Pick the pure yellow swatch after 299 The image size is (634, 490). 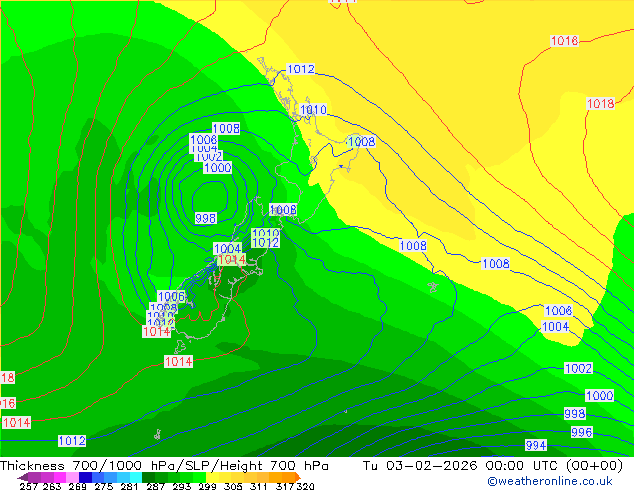coord(212,477)
